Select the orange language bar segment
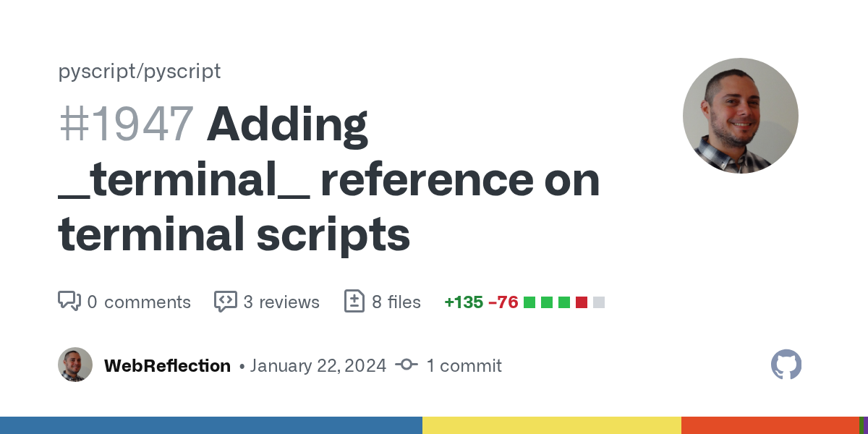 pos(769,425)
